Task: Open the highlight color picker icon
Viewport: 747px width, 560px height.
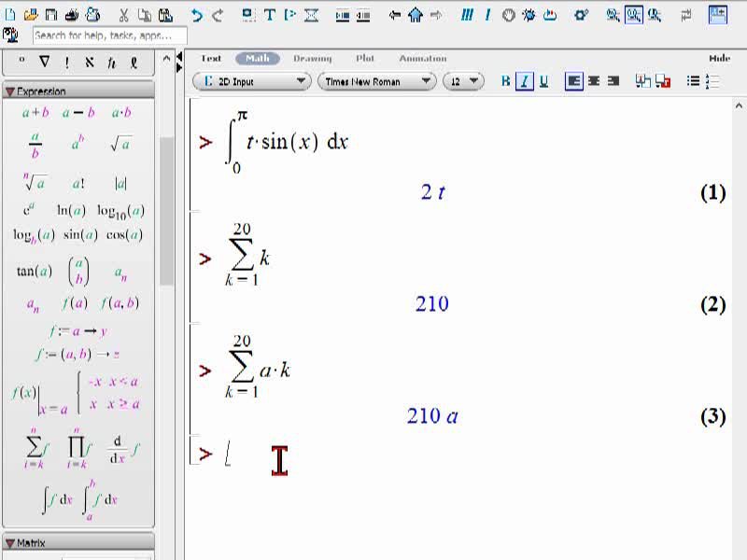Action: (663, 81)
